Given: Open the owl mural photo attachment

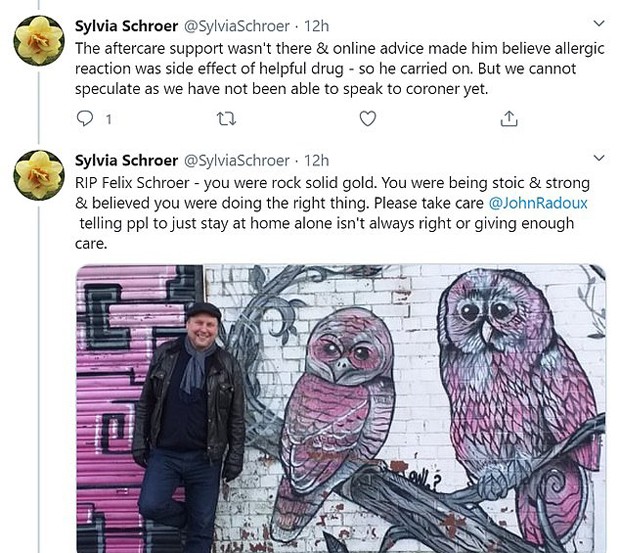Looking at the screenshot, I should click(x=340, y=409).
